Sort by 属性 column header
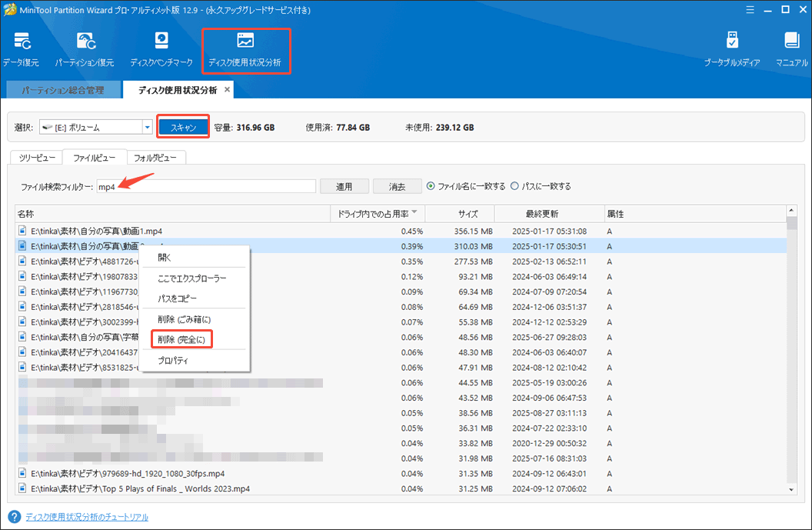This screenshot has height=530, width=812. [695, 213]
